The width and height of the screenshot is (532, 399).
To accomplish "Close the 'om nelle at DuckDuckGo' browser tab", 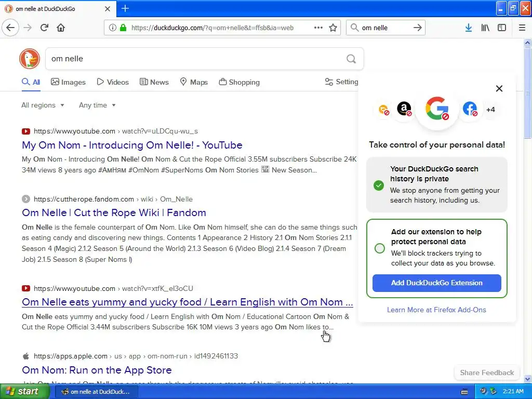I will (108, 9).
